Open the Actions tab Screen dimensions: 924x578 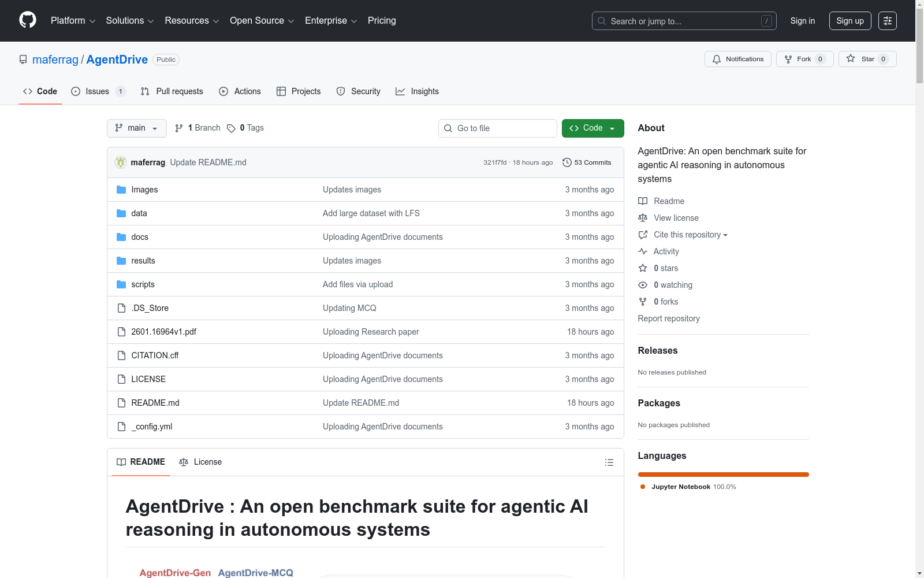(x=240, y=91)
